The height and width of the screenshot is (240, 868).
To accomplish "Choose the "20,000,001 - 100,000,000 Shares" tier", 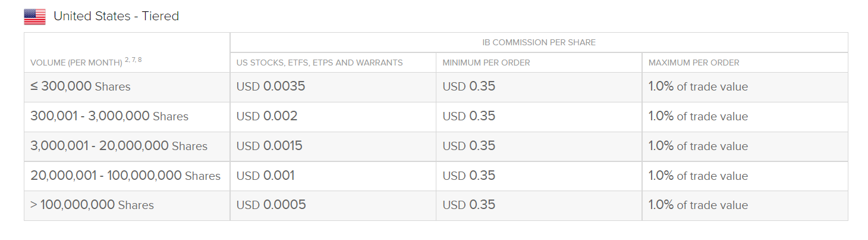I will pos(125,176).
